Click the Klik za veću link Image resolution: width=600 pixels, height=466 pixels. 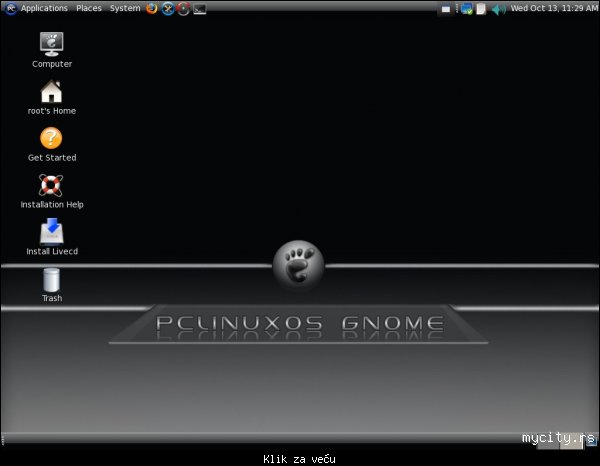(x=299, y=459)
